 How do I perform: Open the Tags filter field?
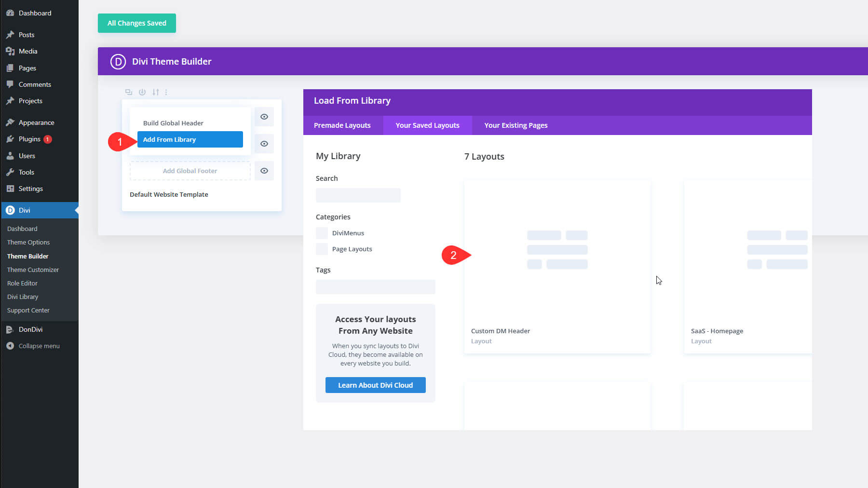(x=375, y=287)
